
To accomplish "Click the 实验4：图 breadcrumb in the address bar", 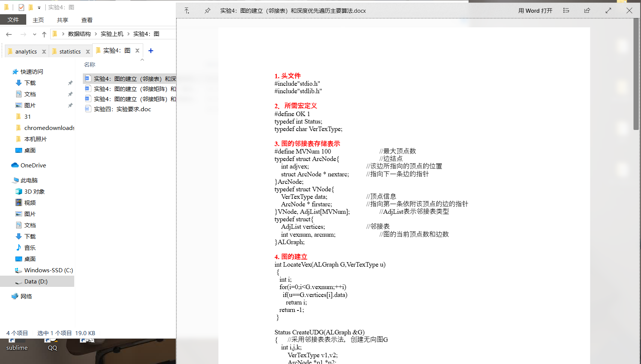I will pos(147,34).
